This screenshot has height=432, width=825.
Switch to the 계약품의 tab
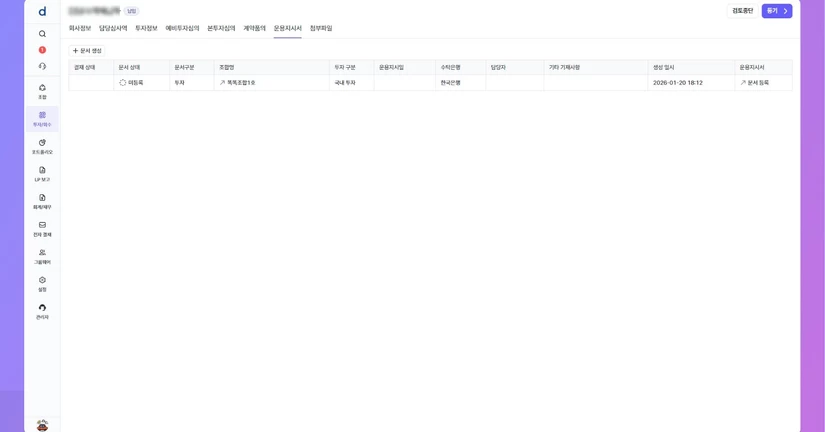254,28
